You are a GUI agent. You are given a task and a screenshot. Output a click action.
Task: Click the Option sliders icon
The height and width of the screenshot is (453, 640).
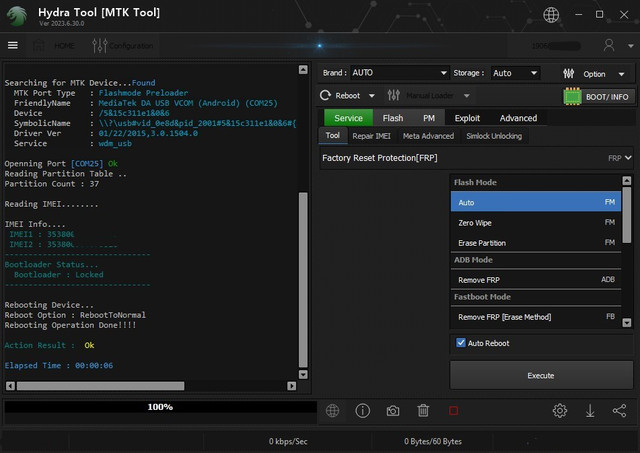(568, 74)
